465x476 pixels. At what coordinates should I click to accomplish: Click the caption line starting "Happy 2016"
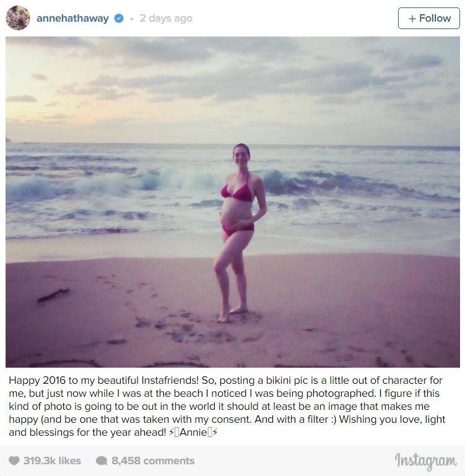tap(225, 380)
